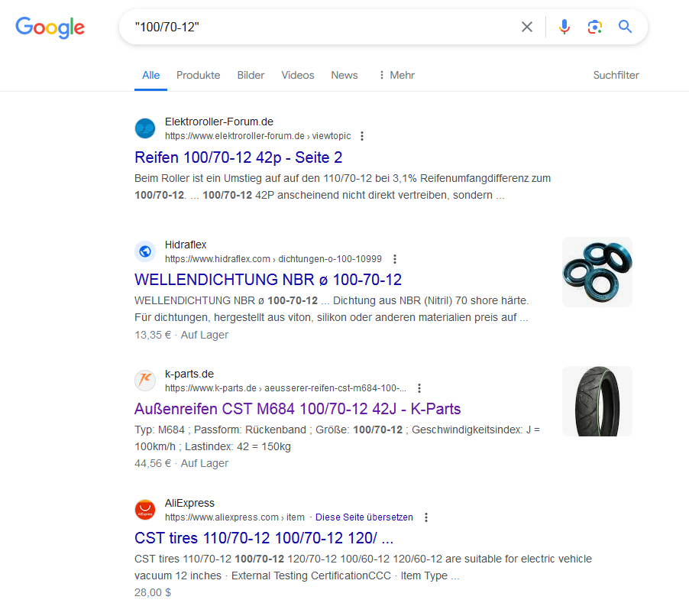This screenshot has width=689, height=616.
Task: Clear the search query with the X icon
Action: 527,28
